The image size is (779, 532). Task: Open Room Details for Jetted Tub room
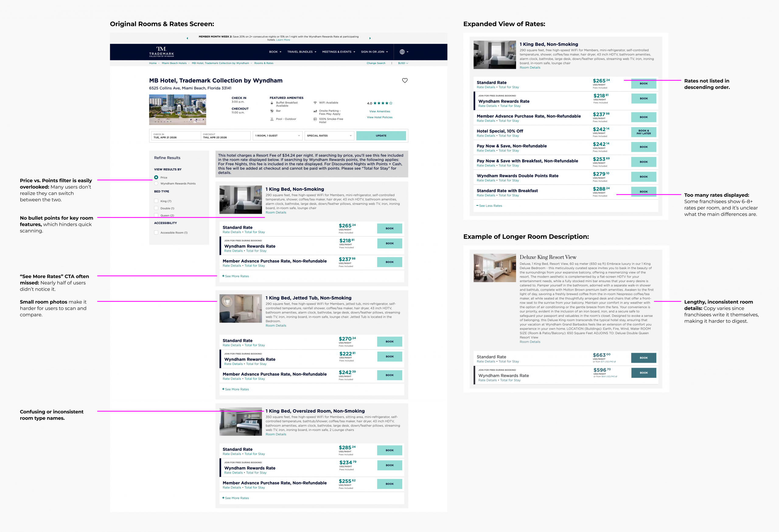[x=276, y=326]
